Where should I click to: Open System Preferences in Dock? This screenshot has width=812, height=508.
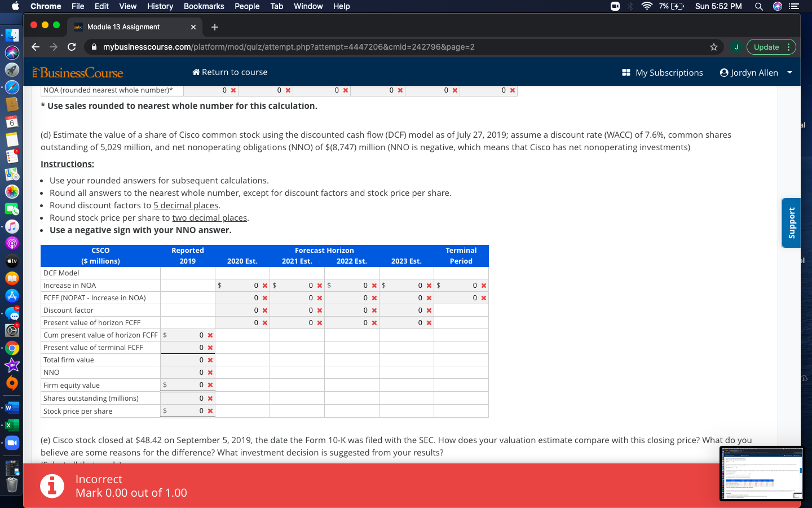12,330
